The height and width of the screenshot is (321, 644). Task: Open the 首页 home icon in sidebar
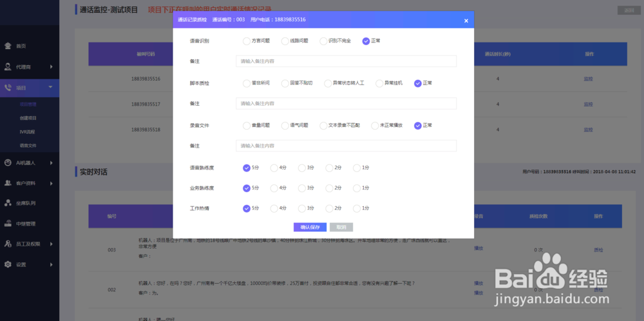click(8, 46)
